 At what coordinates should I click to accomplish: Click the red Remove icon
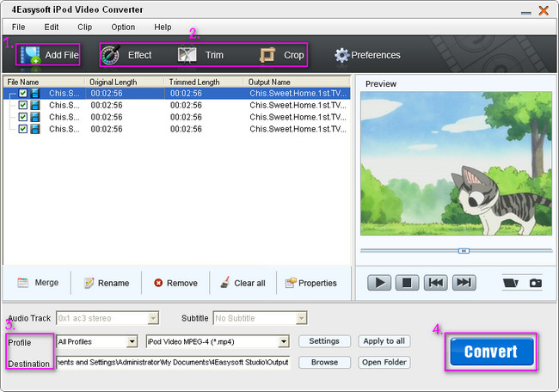pyautogui.click(x=158, y=283)
